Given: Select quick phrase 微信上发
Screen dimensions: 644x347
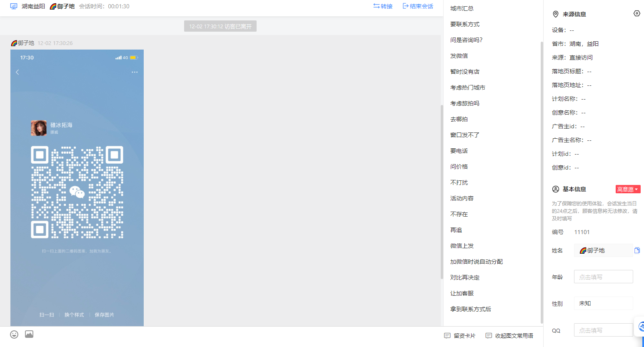Looking at the screenshot, I should pyautogui.click(x=462, y=246).
